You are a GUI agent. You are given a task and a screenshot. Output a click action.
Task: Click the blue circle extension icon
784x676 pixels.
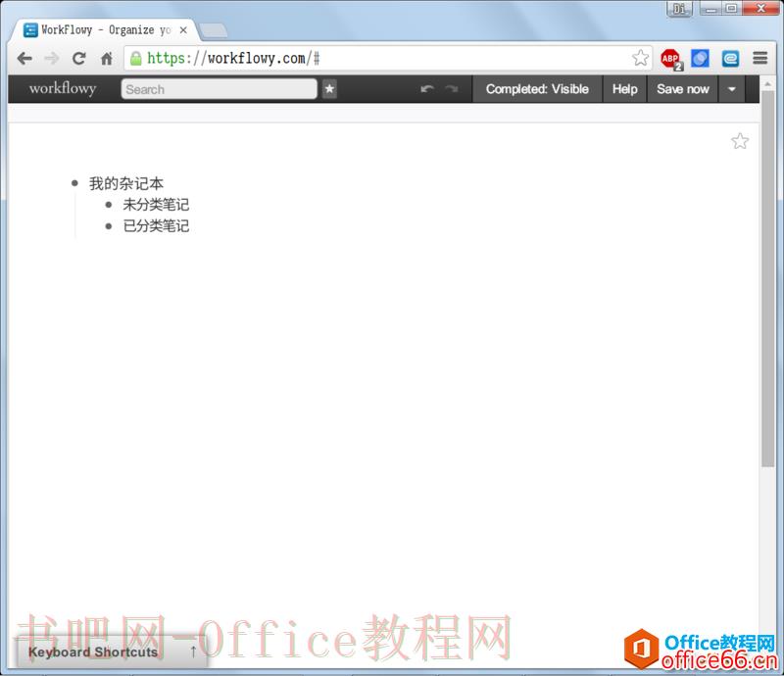tap(700, 59)
